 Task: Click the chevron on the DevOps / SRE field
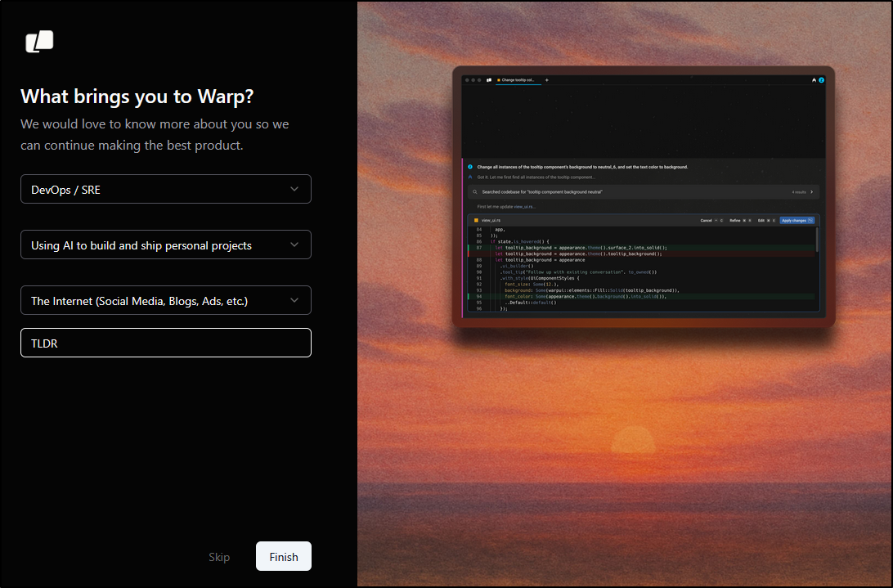(x=294, y=189)
